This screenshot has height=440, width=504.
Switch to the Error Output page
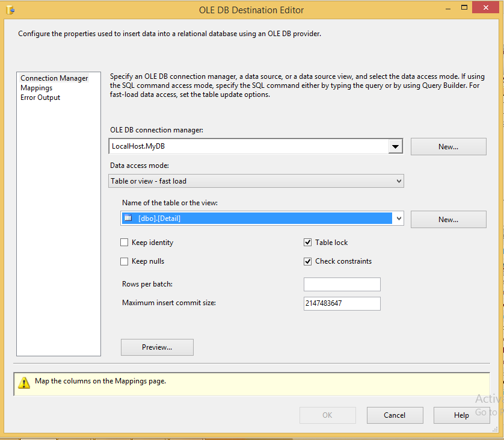point(40,97)
